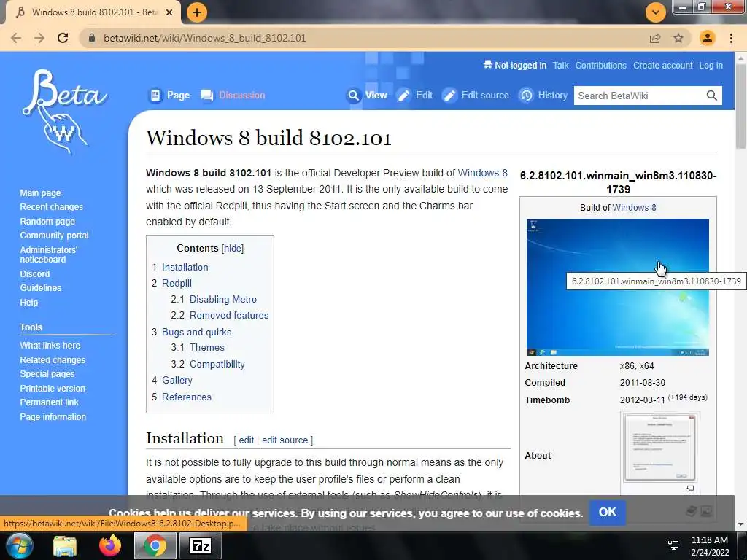This screenshot has width=747, height=560.
Task: Click the magnifier search icon in BetaWiki search
Action: pos(712,96)
